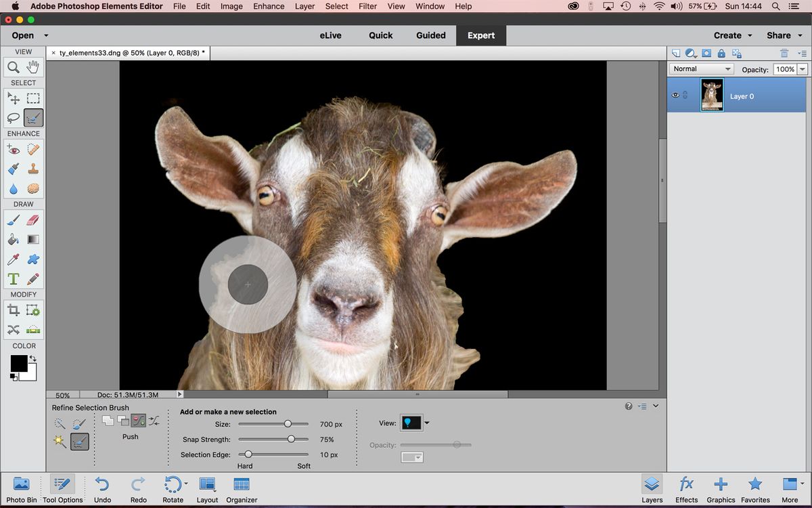Select the Lasso tool

point(14,117)
